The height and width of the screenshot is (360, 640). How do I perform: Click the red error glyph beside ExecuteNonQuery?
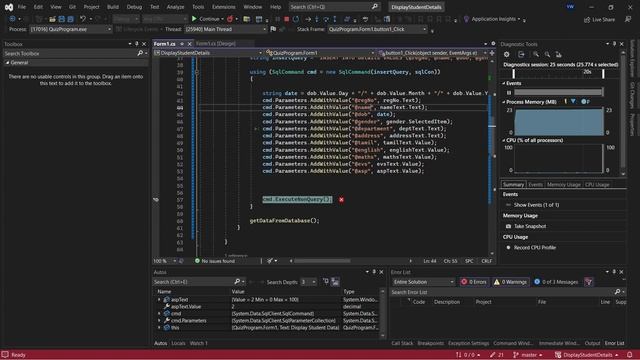point(341,200)
